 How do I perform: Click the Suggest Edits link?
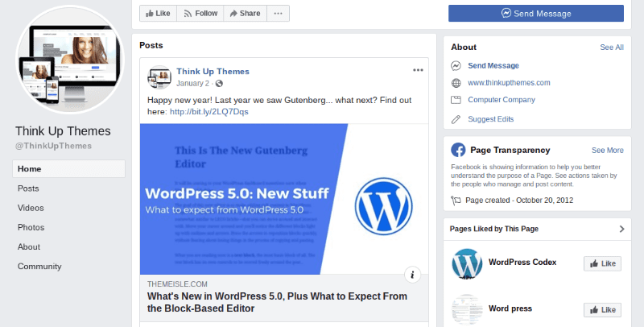491,119
